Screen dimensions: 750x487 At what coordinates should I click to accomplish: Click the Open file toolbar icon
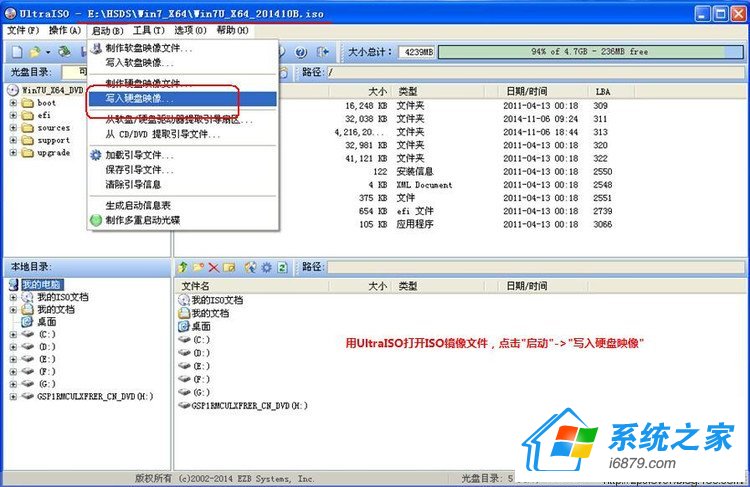click(35, 52)
